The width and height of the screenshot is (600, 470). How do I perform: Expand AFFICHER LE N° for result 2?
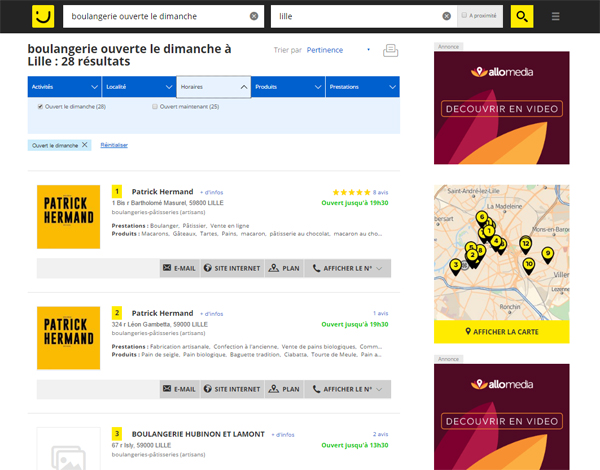point(347,389)
